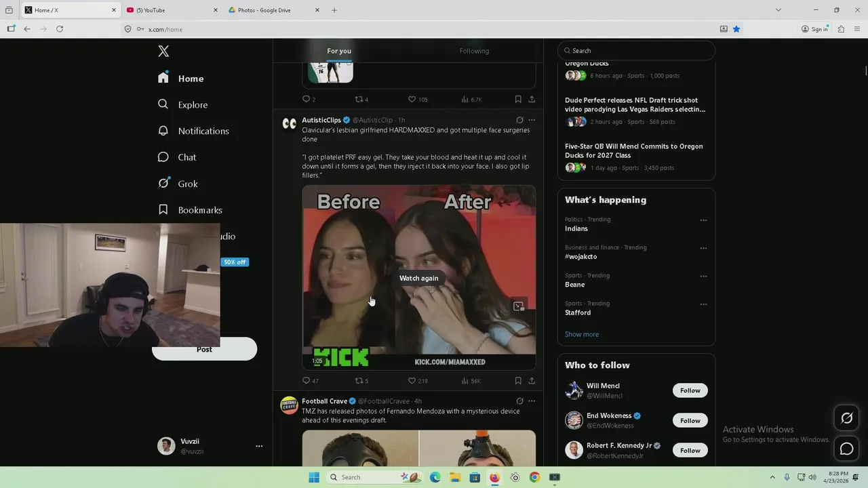Open more options on Football Crave post

pyautogui.click(x=532, y=401)
